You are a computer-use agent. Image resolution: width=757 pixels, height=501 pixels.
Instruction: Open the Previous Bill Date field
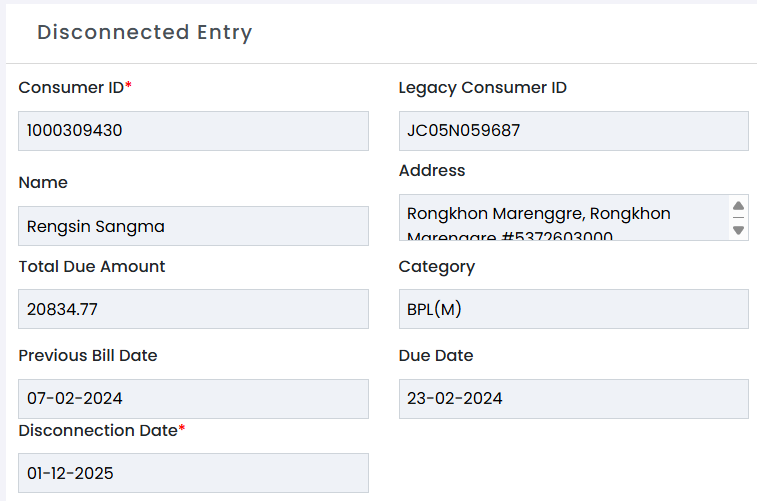point(193,398)
